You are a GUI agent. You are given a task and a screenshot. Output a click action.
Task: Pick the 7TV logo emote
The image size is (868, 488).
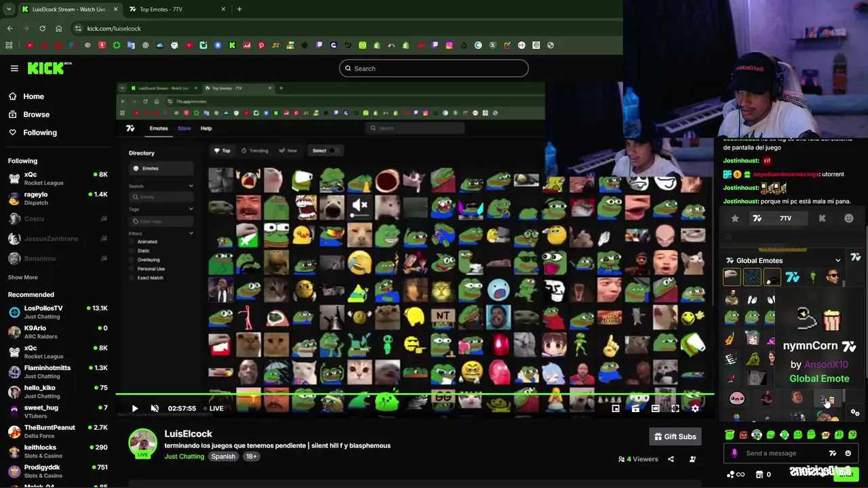pos(792,277)
